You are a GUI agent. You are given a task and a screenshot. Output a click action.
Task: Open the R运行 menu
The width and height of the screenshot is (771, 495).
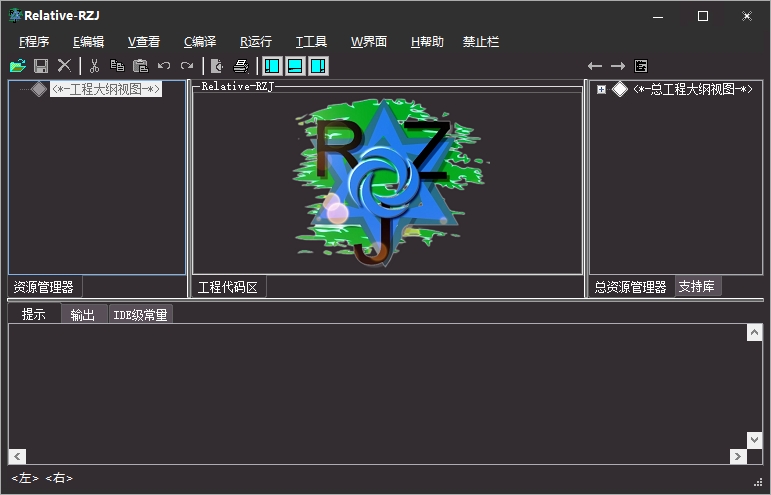coord(256,42)
